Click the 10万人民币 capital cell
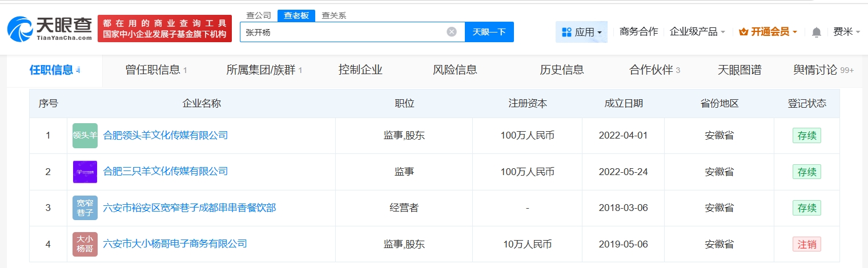Viewport: 868px width, 268px height. [x=528, y=244]
